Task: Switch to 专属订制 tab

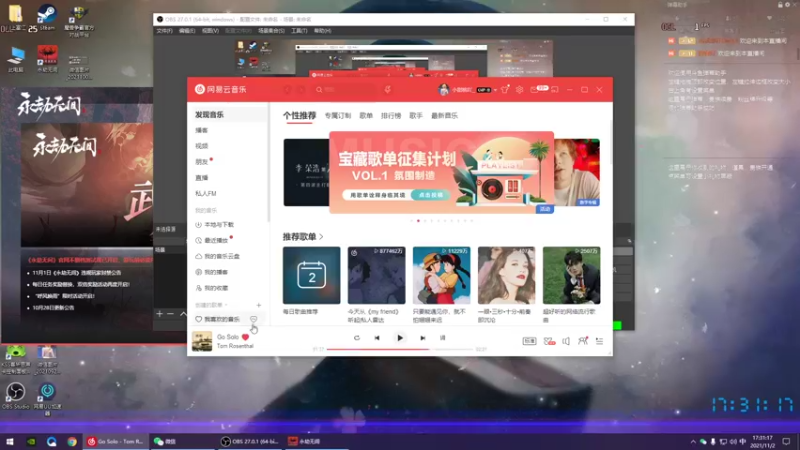Action: (x=338, y=116)
